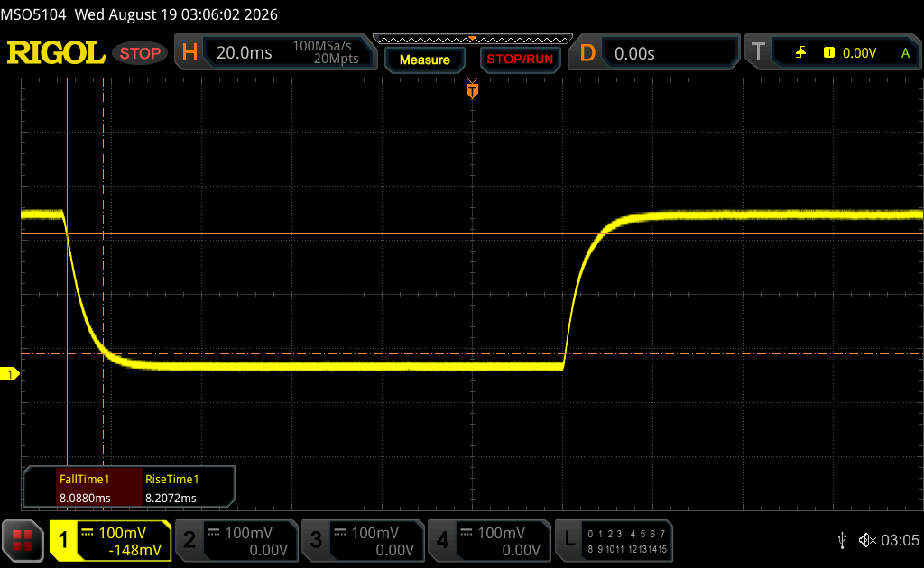Click the 20Mpts memory depth readout
Viewport: 924px width, 568px height.
(x=336, y=59)
